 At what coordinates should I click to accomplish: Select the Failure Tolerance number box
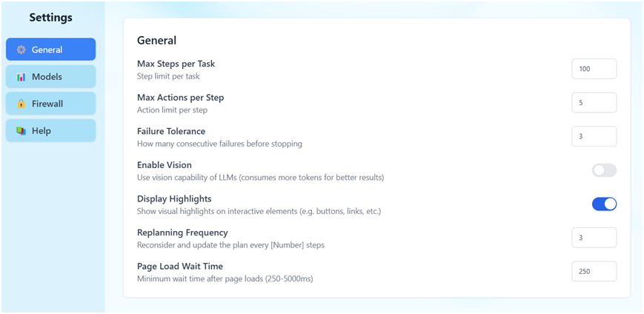pyautogui.click(x=594, y=136)
